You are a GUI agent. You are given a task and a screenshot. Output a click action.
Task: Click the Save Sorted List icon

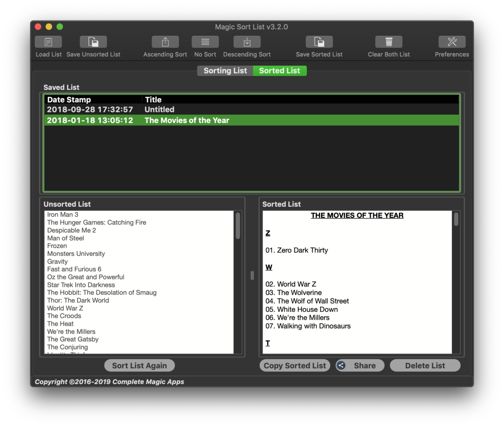tap(319, 42)
